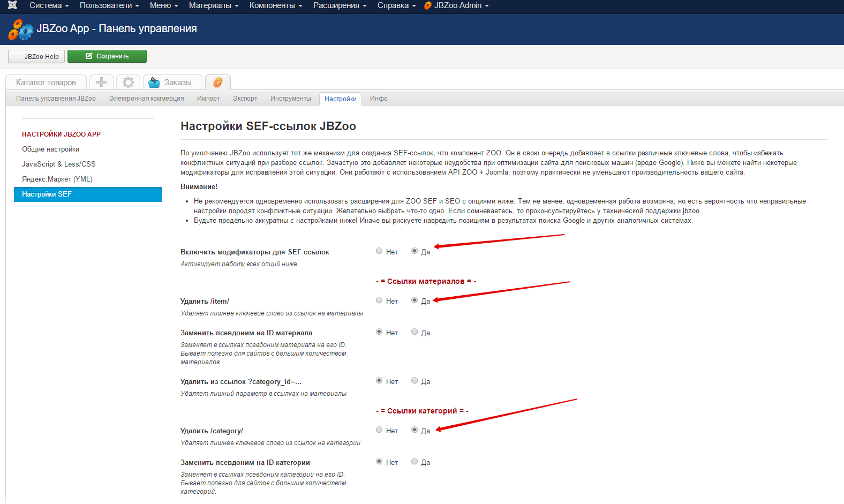844x504 pixels.
Task: Click the Настройки SEF-ссылок JBZoo heading
Action: tap(268, 126)
